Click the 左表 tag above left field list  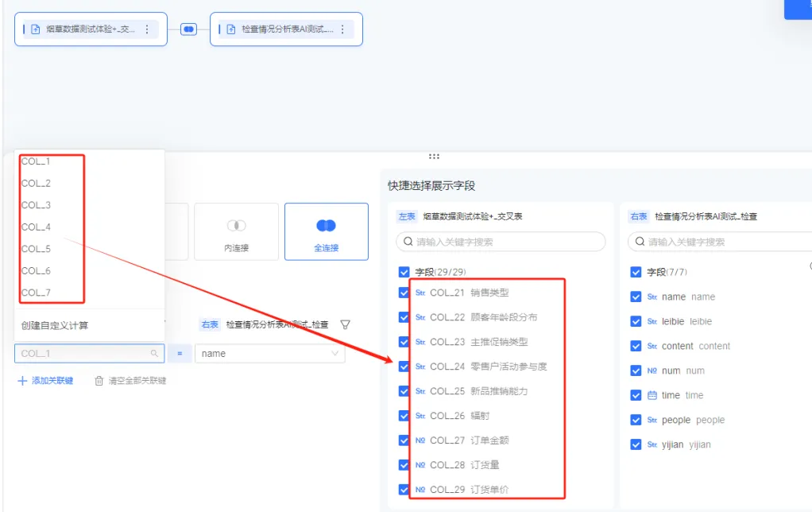click(x=407, y=216)
